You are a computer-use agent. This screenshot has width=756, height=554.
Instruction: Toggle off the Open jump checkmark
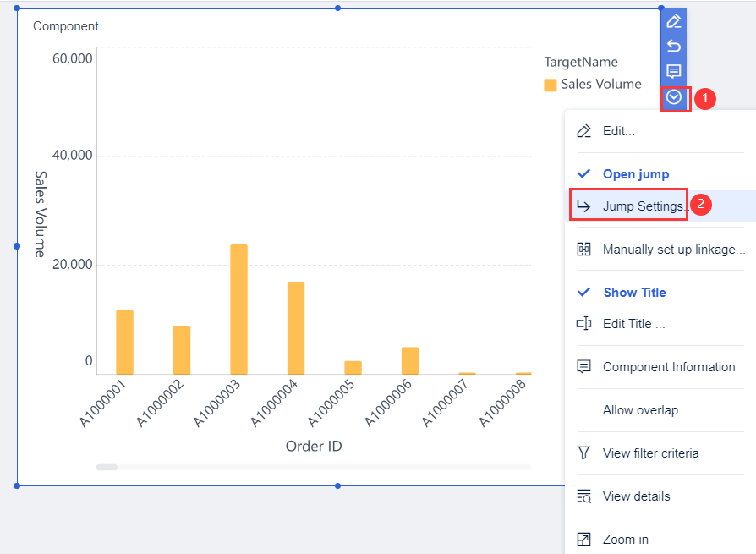(583, 174)
